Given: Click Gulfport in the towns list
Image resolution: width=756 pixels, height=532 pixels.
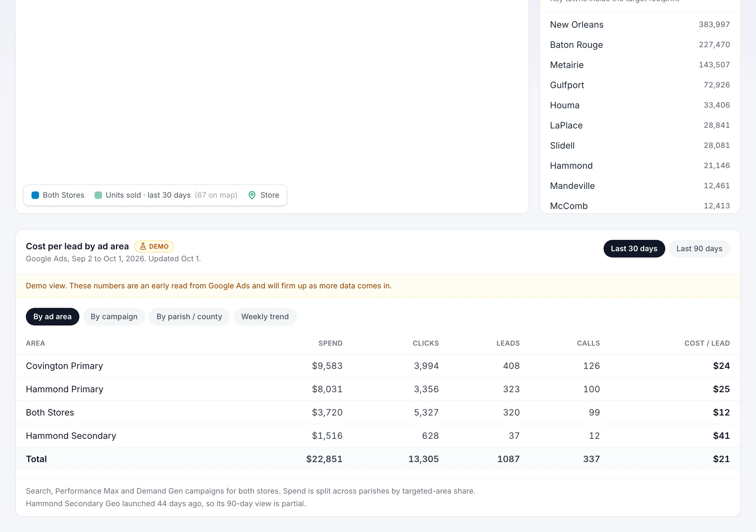Looking at the screenshot, I should [567, 85].
